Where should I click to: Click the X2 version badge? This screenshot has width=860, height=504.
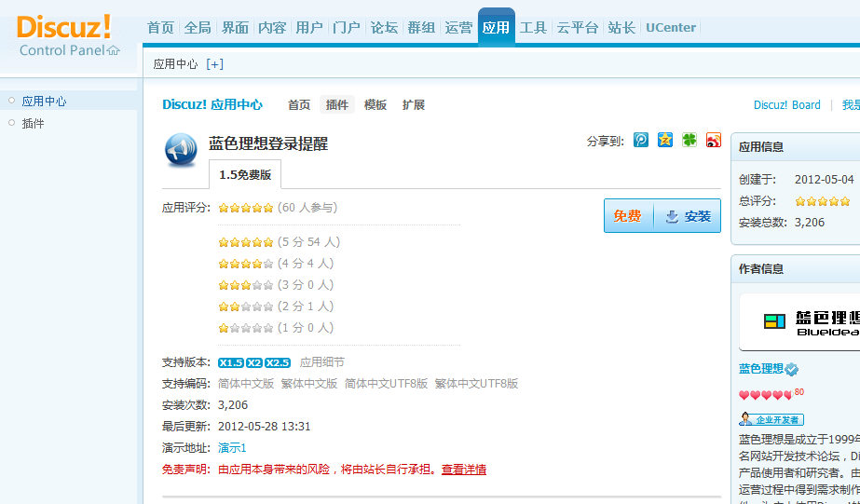(x=254, y=362)
